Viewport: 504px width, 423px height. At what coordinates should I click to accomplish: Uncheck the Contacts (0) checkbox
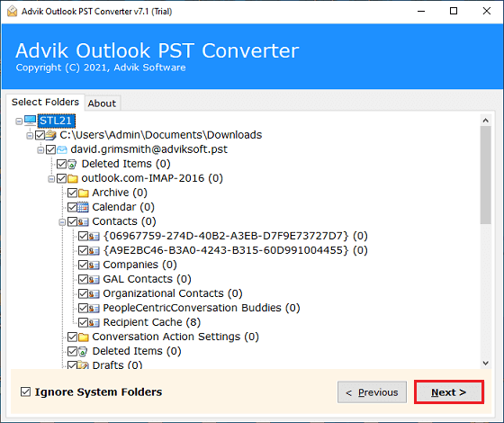click(72, 221)
